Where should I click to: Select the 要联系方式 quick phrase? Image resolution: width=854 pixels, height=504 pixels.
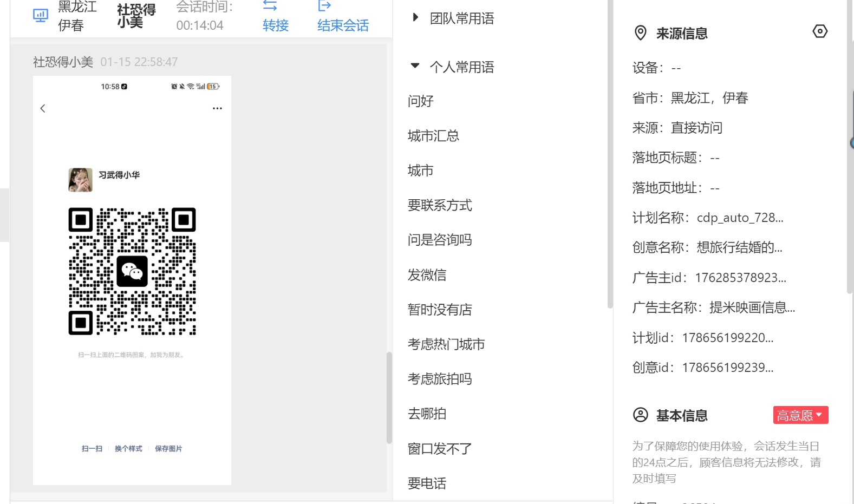[x=440, y=205]
